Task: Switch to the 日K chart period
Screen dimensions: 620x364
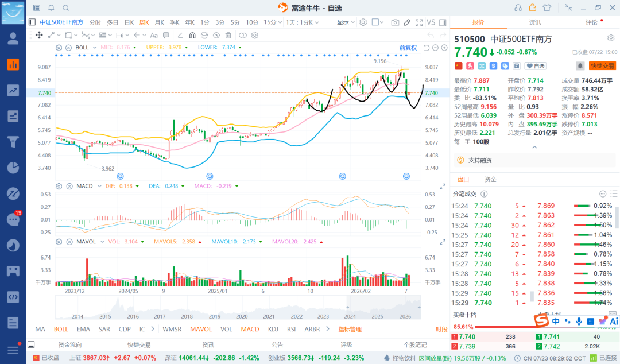Action: tap(129, 22)
